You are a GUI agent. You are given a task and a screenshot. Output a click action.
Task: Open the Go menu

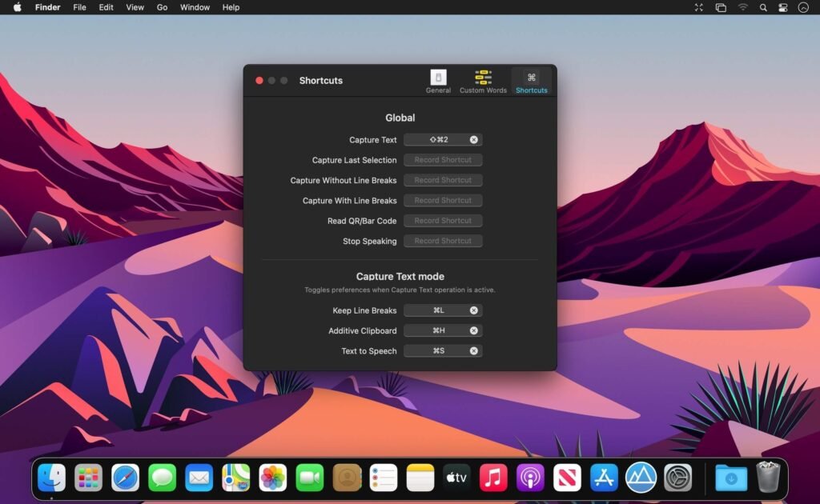coord(162,7)
